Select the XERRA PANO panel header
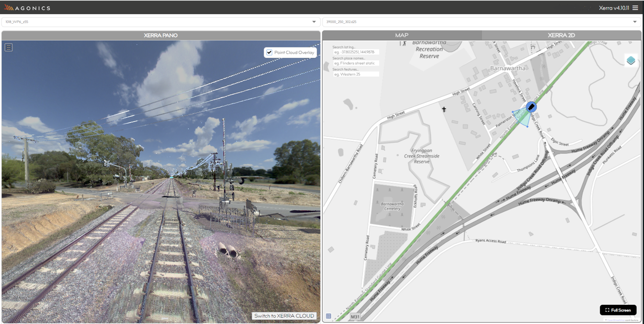 tap(160, 35)
